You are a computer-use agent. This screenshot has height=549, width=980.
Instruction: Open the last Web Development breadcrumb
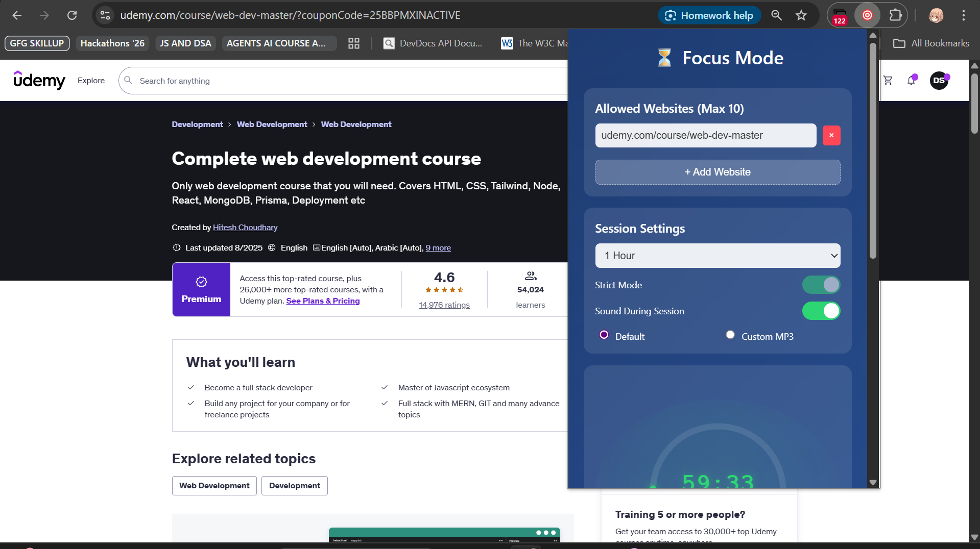click(x=356, y=124)
